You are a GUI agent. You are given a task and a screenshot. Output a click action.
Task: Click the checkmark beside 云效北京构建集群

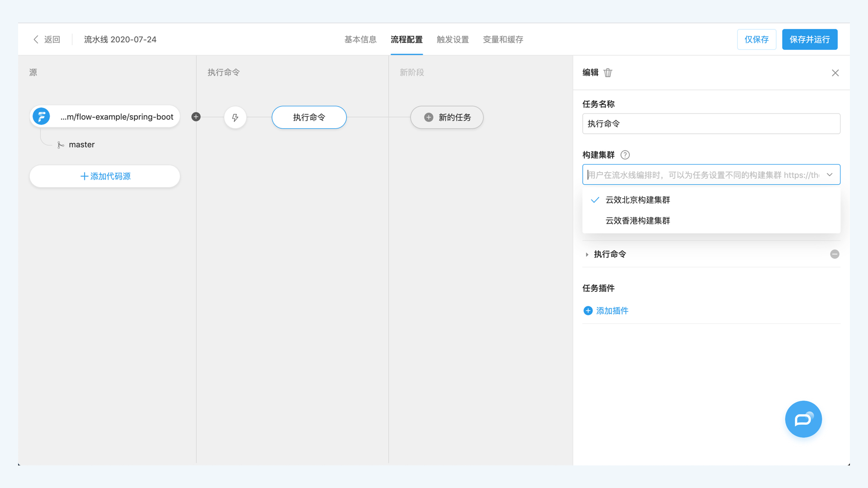tap(595, 200)
